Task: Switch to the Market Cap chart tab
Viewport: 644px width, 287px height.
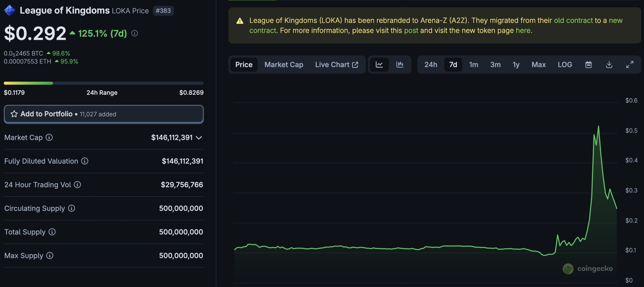Action: pyautogui.click(x=284, y=65)
